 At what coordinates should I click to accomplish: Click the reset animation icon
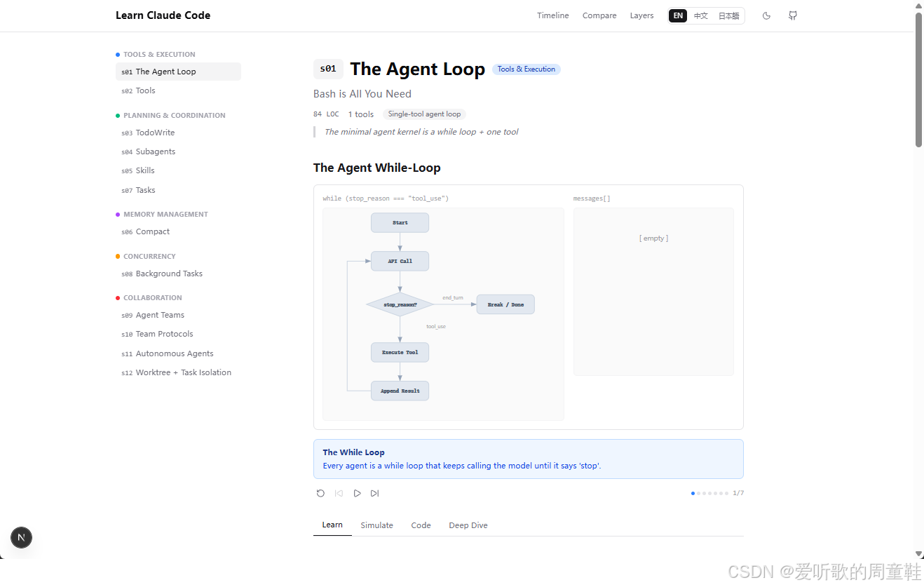320,493
